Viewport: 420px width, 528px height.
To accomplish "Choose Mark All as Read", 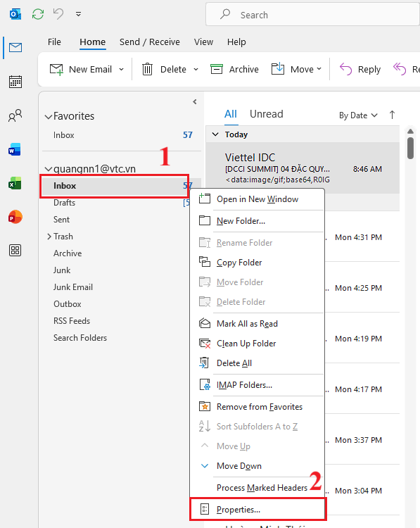I will 257,324.
